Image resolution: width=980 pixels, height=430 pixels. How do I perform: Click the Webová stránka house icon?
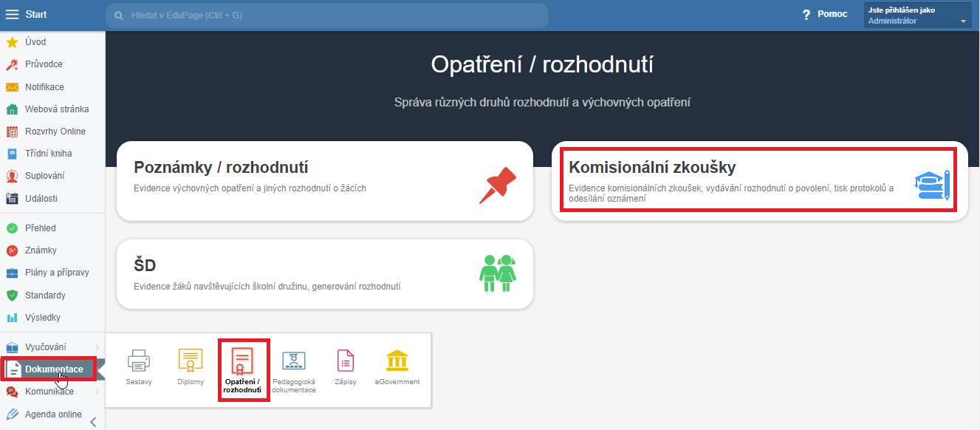pyautogui.click(x=12, y=109)
